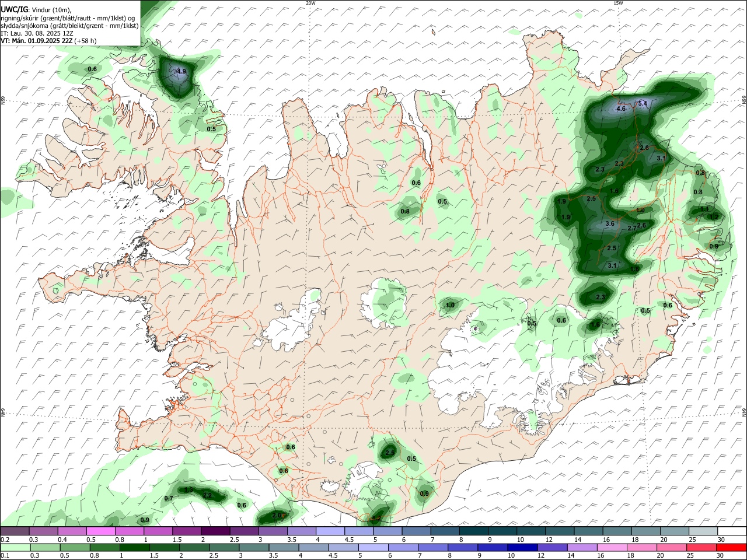Select the white swatch ending the snow scale

coord(731,531)
